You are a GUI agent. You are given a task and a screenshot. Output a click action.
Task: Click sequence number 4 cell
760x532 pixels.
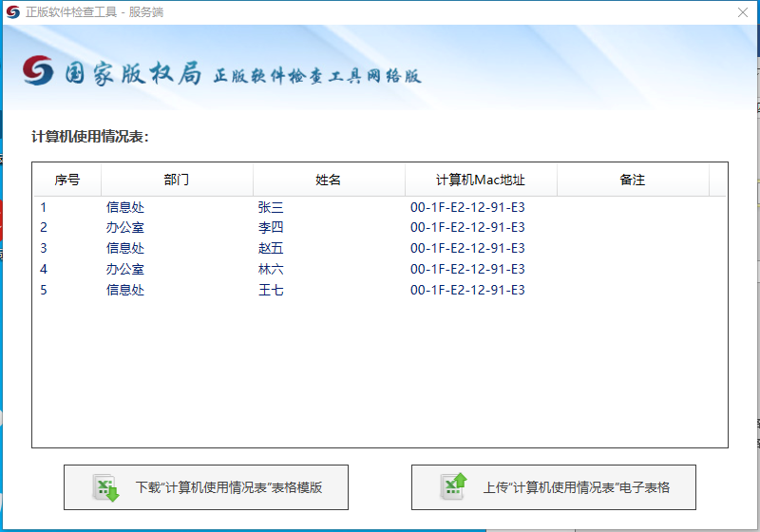[x=44, y=269]
